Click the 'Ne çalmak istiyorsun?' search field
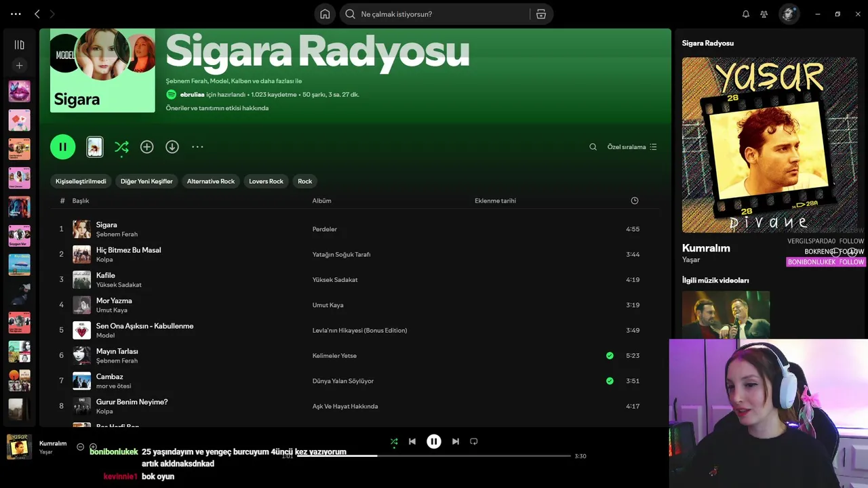Screen dimensions: 868x488 (x=434, y=14)
